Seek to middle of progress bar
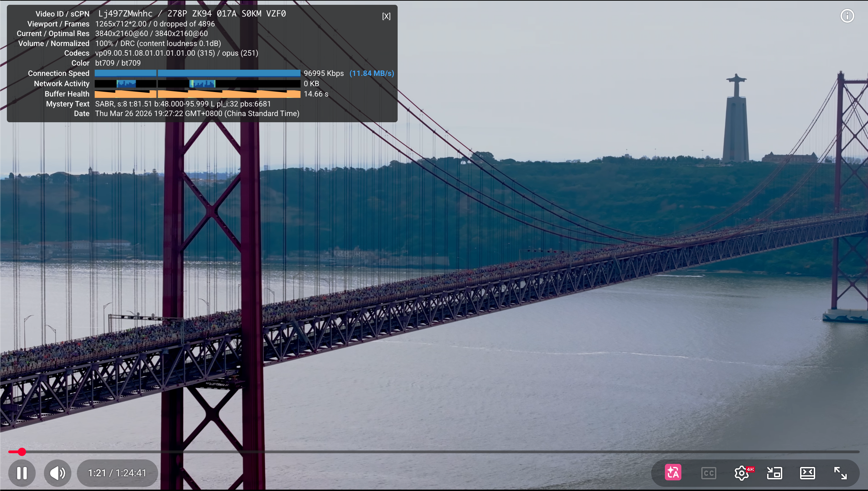 point(434,452)
